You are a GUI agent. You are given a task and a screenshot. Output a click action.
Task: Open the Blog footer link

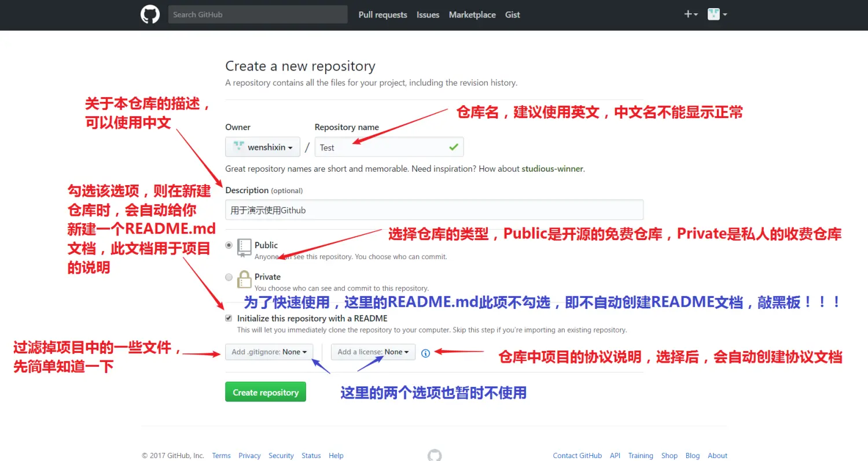(693, 456)
